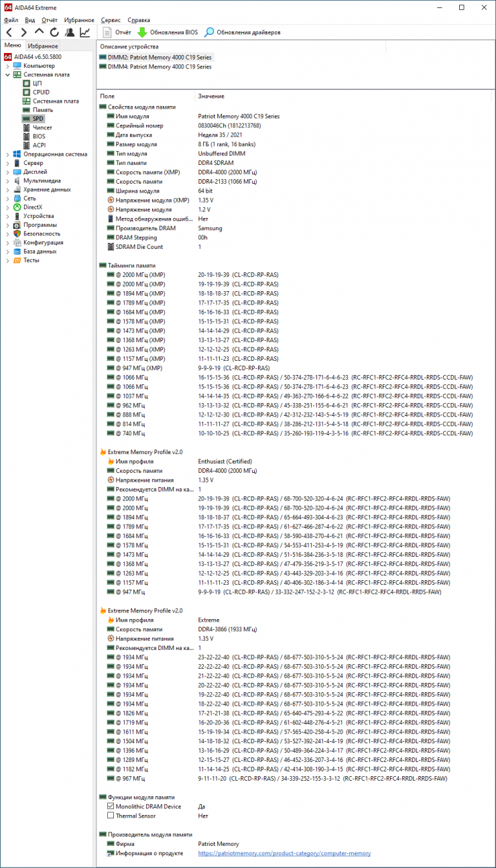Expand the Мультимедиа tree node
The image size is (496, 868).
[x=8, y=180]
